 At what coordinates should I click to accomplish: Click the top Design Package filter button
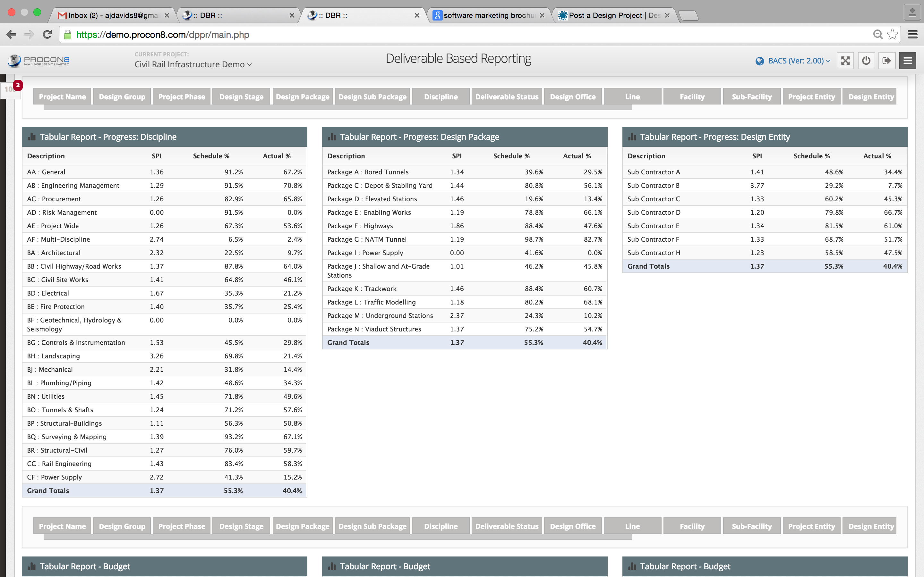click(x=303, y=96)
